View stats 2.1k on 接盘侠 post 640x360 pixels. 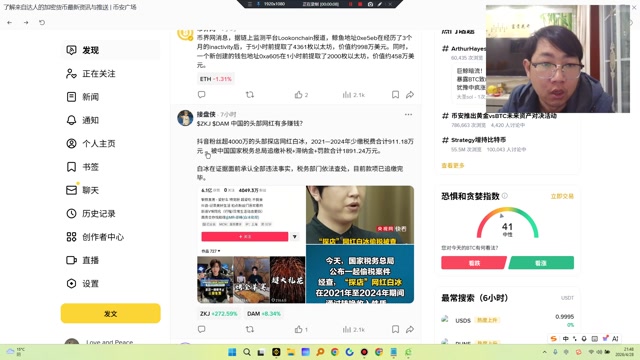point(353,329)
